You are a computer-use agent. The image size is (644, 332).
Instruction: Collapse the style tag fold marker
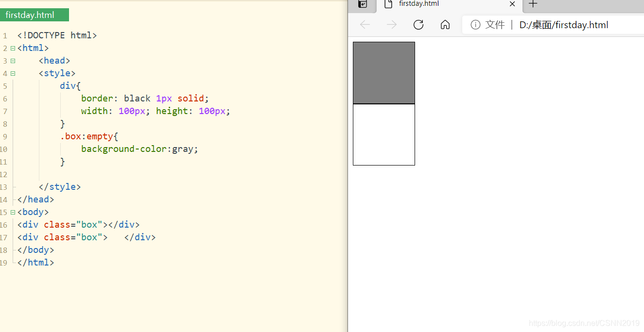coord(13,73)
